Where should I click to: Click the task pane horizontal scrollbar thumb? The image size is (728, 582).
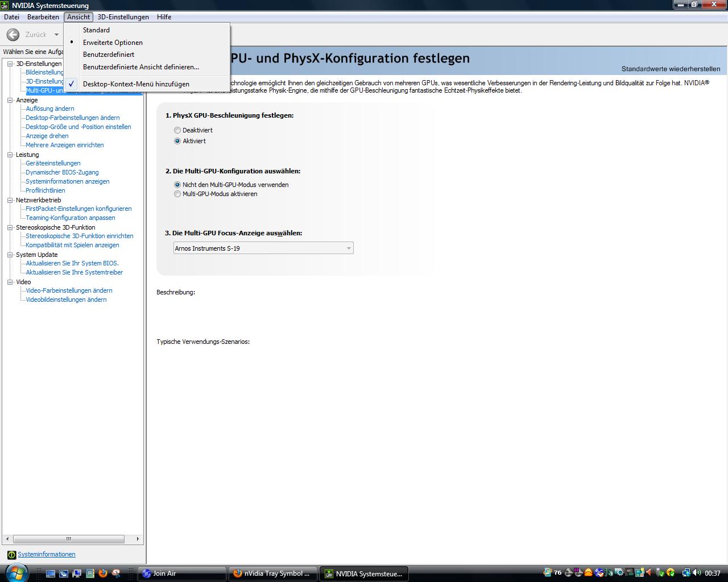(x=69, y=539)
